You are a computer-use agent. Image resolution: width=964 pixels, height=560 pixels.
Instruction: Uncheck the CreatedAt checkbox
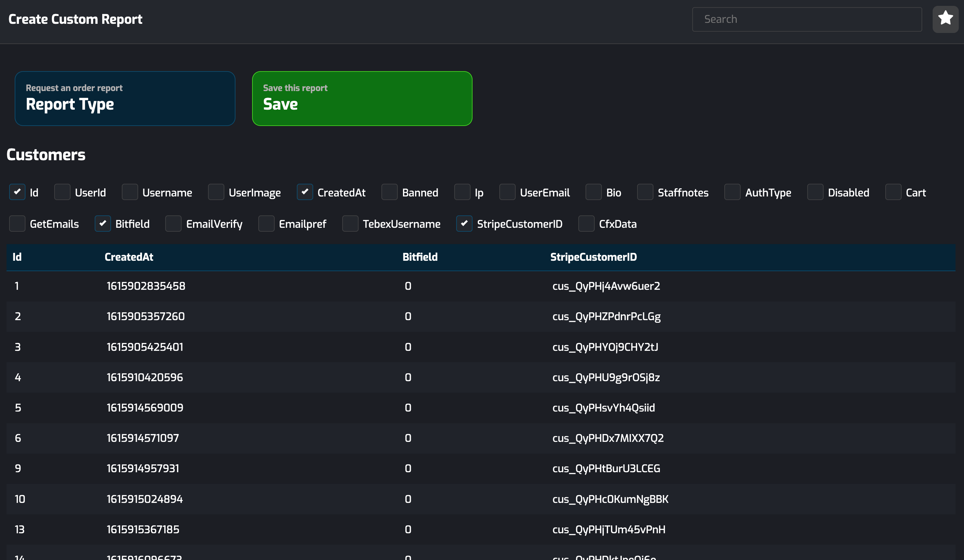point(304,192)
